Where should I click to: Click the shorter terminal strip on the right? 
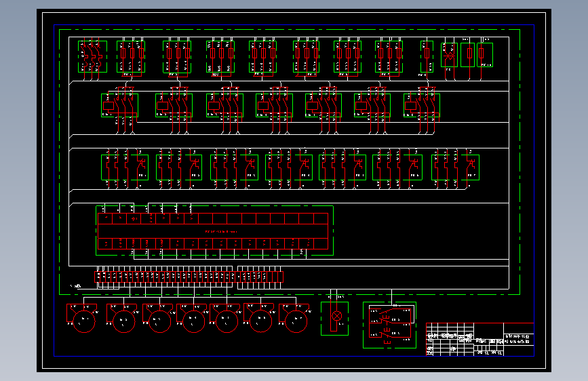260,277
